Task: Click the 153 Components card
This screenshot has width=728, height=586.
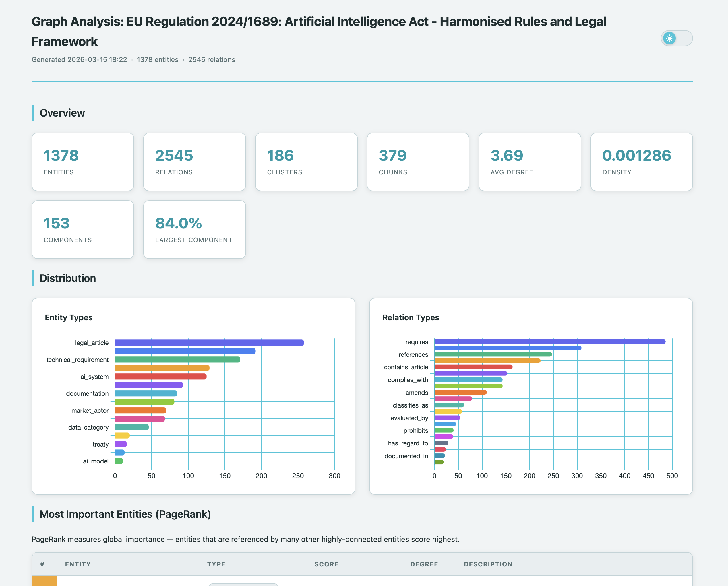Action: click(x=83, y=230)
